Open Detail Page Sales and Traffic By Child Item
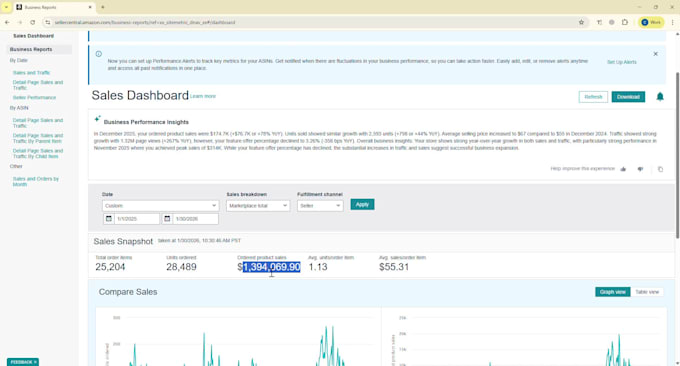The image size is (680, 366). (38, 154)
